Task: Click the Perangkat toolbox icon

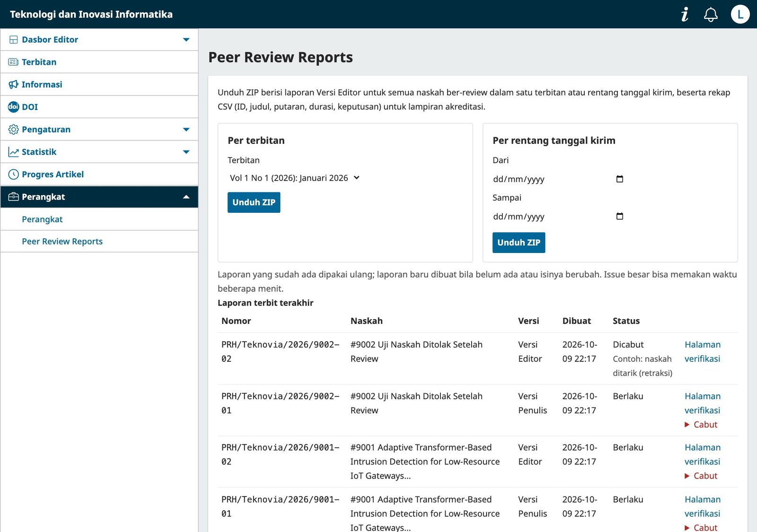Action: point(14,197)
